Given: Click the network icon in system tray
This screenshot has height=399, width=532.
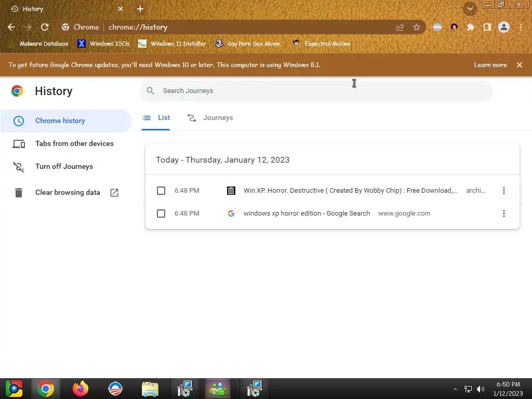Looking at the screenshot, I should (468, 389).
